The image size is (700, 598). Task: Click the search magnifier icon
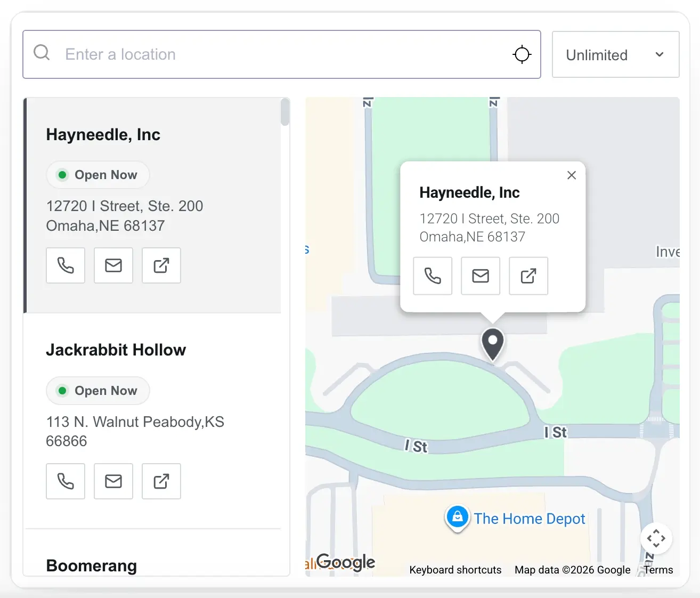click(x=42, y=53)
